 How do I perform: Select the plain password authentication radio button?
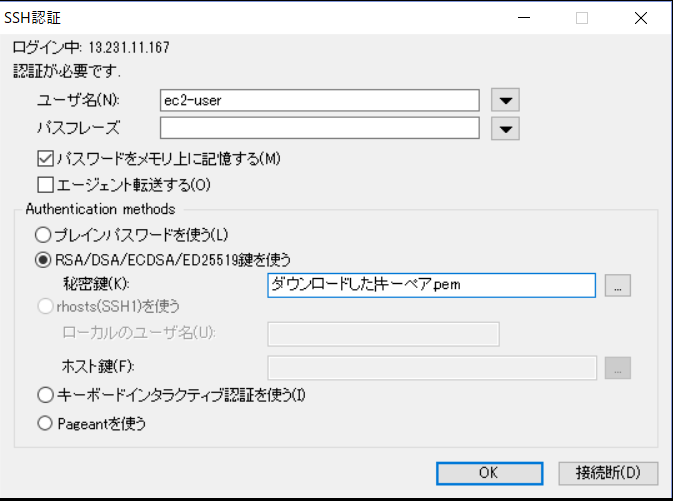coord(43,235)
